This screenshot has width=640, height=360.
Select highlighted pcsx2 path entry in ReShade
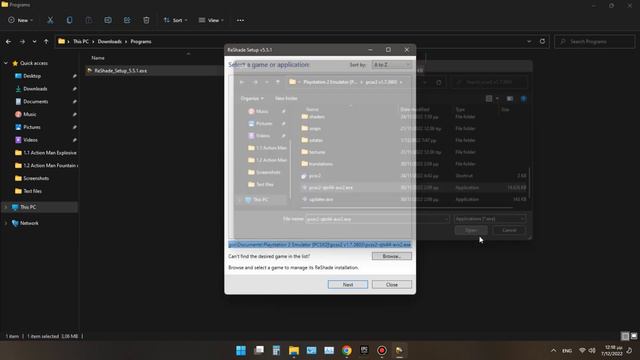320,244
